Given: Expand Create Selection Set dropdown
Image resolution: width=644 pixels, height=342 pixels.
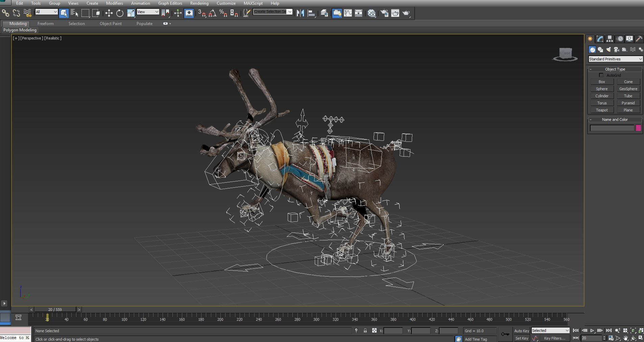Looking at the screenshot, I should 290,12.
